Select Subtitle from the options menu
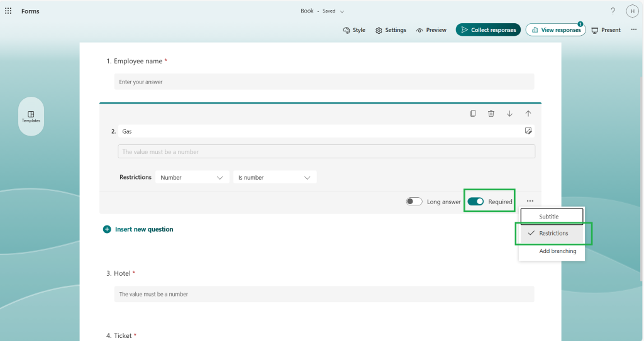Viewport: 644px width, 341px height. pyautogui.click(x=552, y=216)
